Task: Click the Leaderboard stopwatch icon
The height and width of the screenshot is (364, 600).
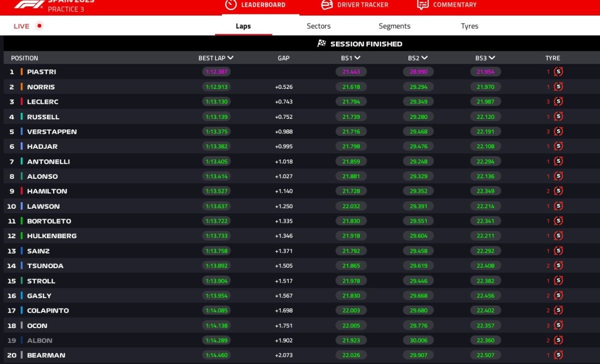Action: (x=230, y=4)
